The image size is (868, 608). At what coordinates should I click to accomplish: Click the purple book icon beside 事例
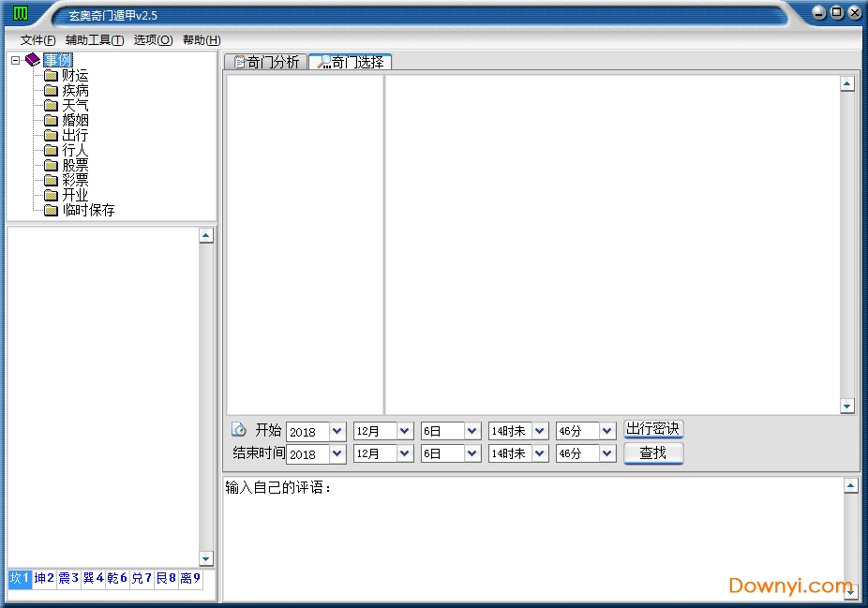pyautogui.click(x=33, y=60)
